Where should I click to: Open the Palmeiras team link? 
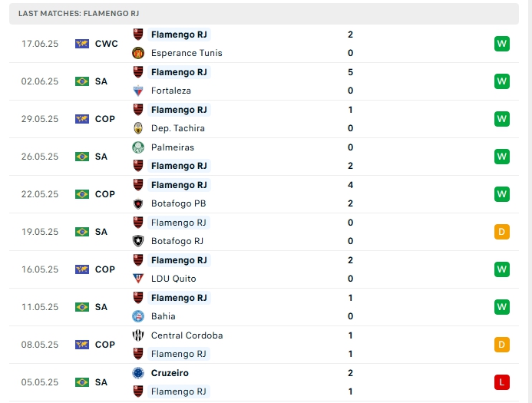tap(173, 147)
